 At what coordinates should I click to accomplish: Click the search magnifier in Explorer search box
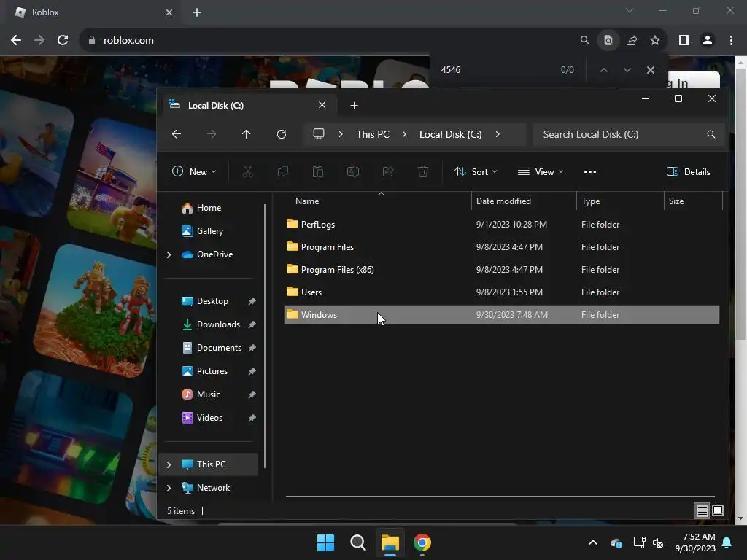[711, 134]
